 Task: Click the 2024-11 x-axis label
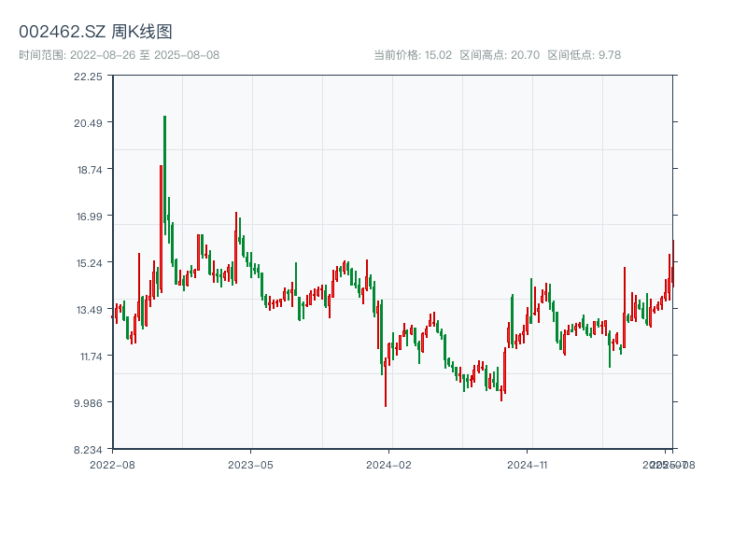pos(528,464)
